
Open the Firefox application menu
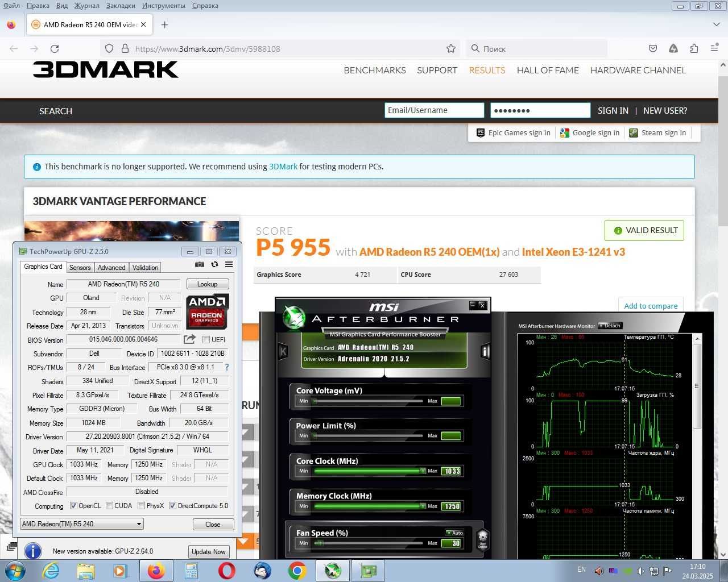tap(714, 49)
